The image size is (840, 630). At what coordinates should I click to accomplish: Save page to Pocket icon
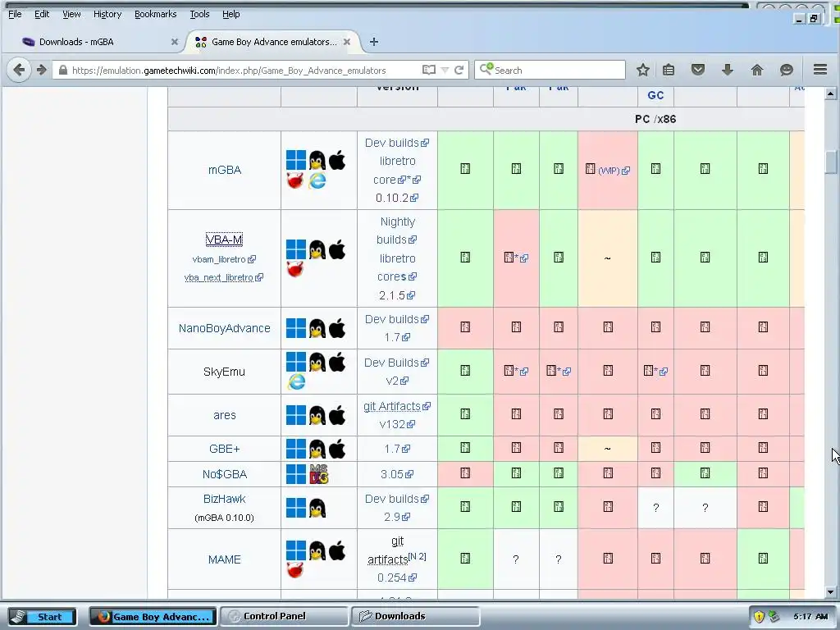(697, 70)
